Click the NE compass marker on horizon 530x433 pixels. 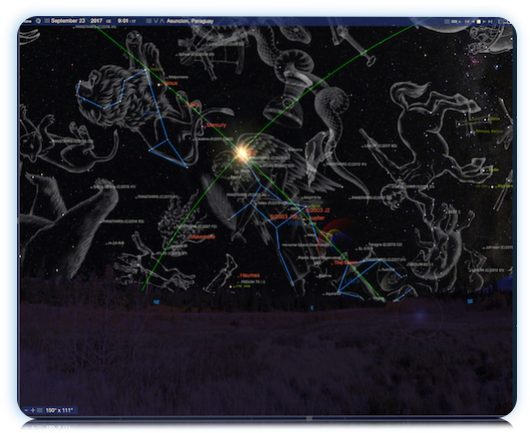tap(156, 302)
